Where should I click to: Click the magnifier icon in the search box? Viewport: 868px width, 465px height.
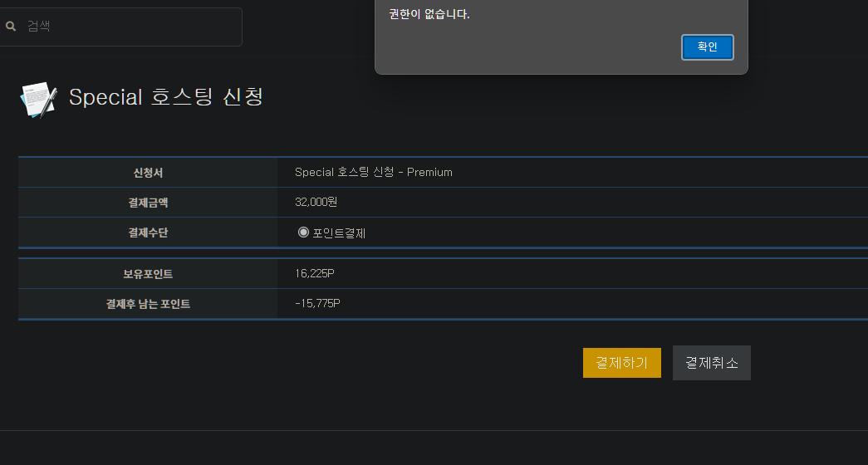pyautogui.click(x=11, y=27)
